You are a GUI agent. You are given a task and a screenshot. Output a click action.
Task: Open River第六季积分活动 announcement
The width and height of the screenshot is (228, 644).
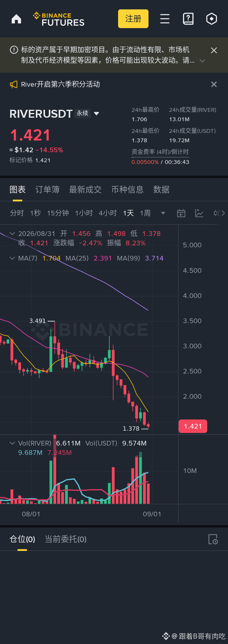pyautogui.click(x=61, y=84)
